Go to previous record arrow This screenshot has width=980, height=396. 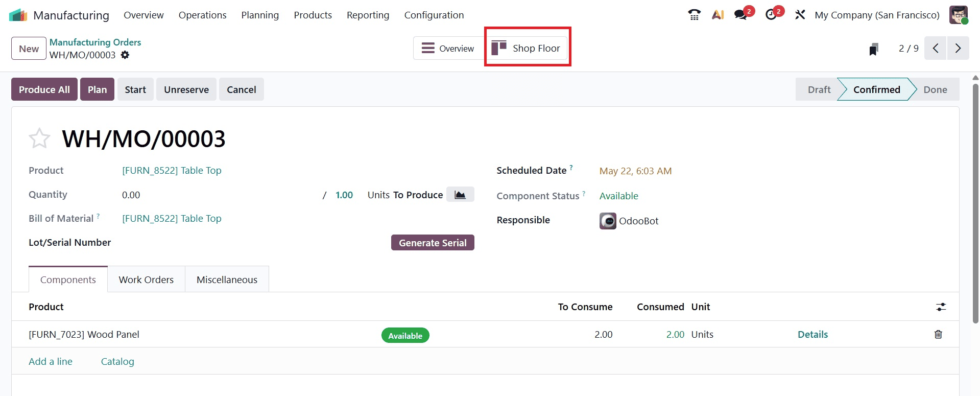[936, 48]
